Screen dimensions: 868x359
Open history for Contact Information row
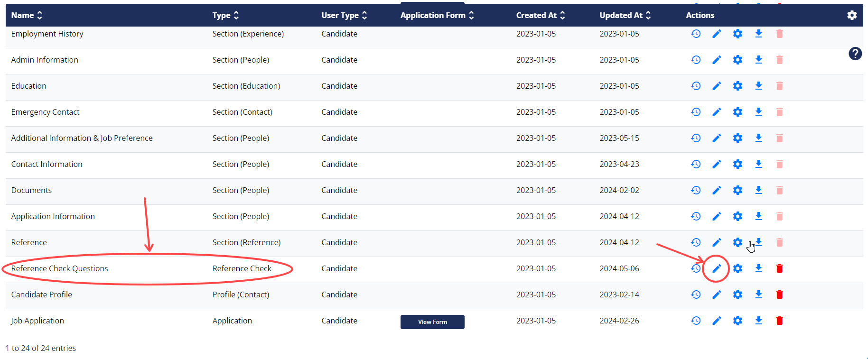(x=696, y=164)
